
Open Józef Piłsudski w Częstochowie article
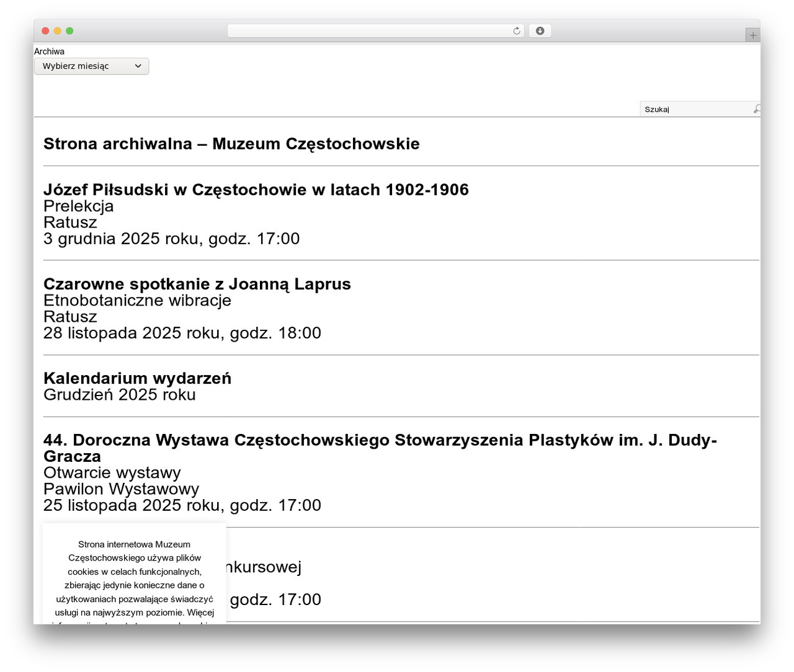pyautogui.click(x=256, y=190)
